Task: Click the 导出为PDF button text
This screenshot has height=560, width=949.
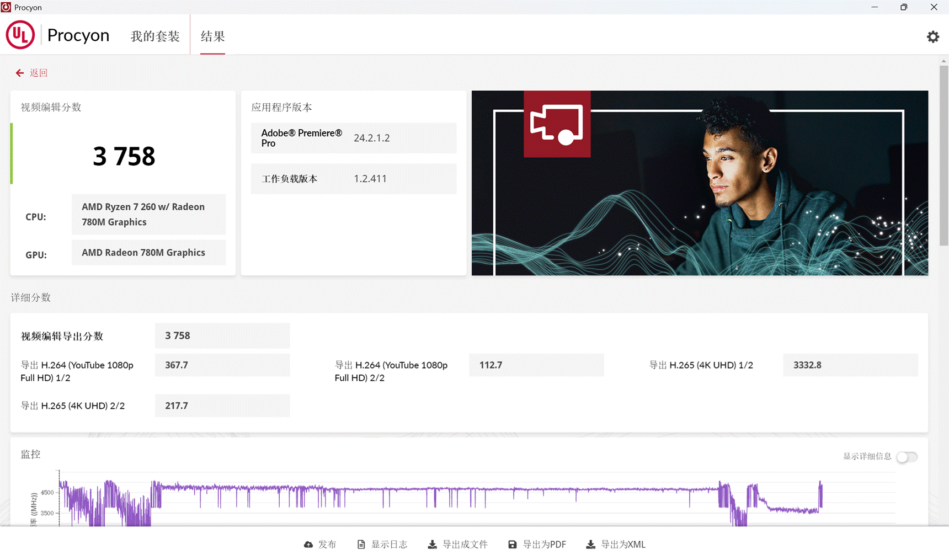Action: (544, 545)
